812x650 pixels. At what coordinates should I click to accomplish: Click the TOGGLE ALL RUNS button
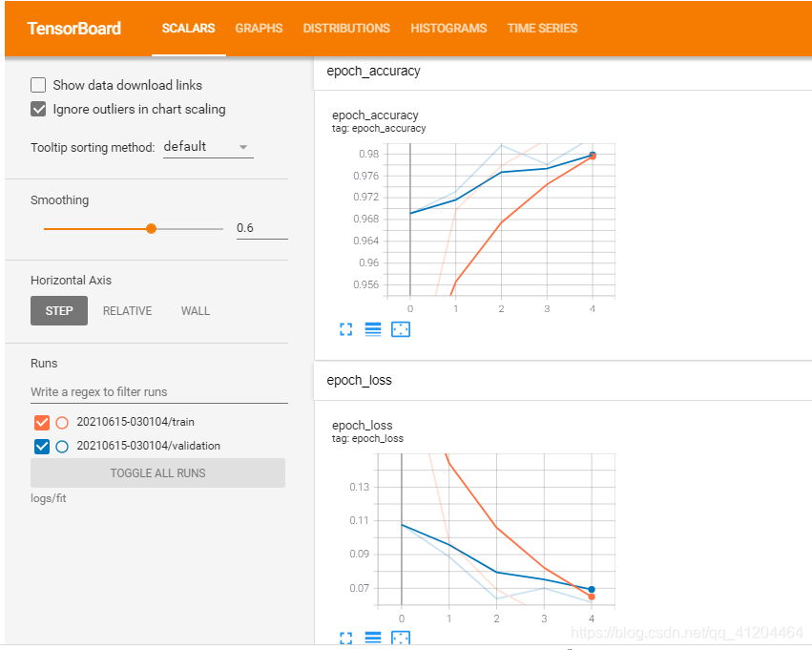tap(157, 472)
